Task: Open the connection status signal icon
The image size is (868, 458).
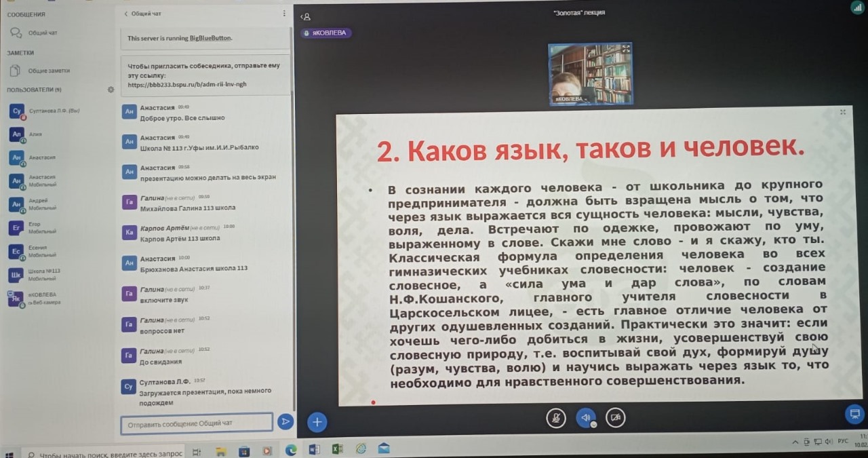Action: pyautogui.click(x=857, y=7)
